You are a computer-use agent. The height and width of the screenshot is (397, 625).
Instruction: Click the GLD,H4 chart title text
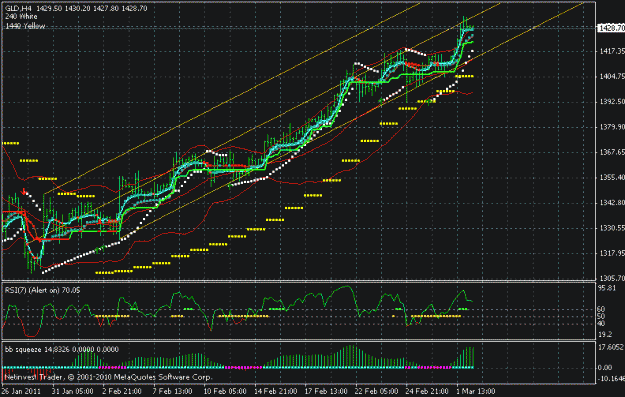click(x=76, y=8)
